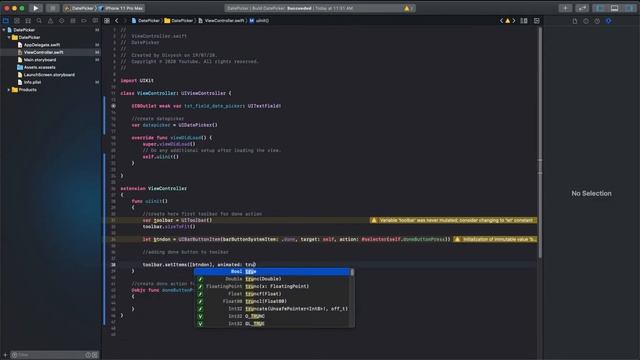
Task: Open AppDelegate.swift in the navigator
Action: [x=42, y=45]
